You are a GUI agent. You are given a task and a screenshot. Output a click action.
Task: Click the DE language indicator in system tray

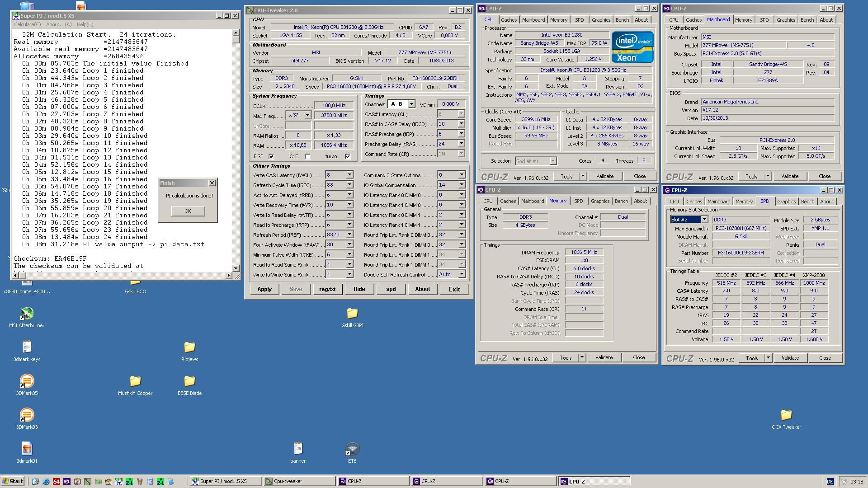[830, 482]
